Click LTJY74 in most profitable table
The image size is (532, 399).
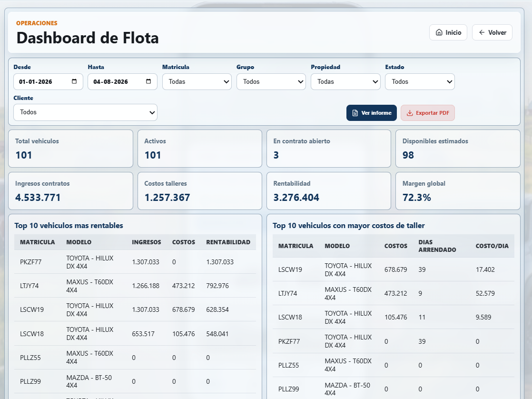[x=29, y=286]
